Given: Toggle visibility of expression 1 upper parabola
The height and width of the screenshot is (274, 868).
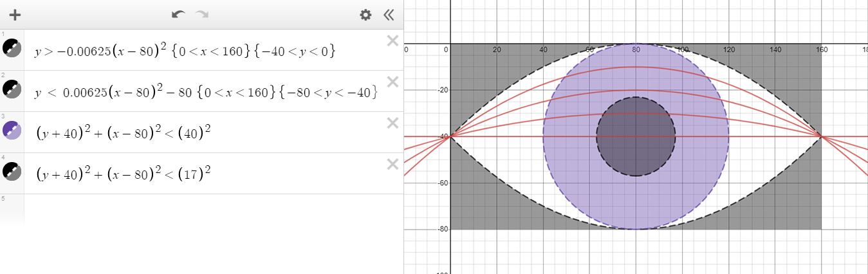Looking at the screenshot, I should point(12,49).
